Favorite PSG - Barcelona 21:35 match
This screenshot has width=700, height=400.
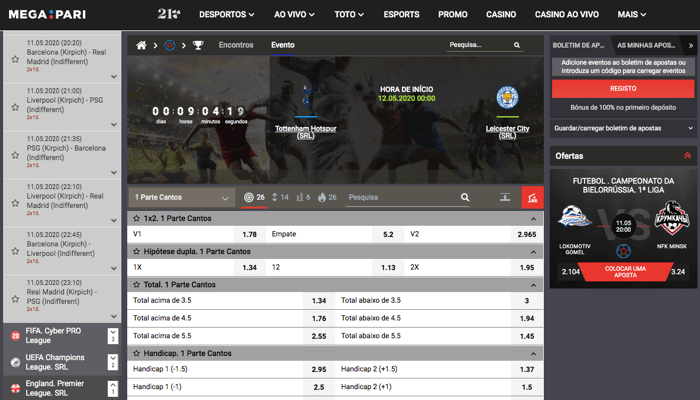point(15,155)
